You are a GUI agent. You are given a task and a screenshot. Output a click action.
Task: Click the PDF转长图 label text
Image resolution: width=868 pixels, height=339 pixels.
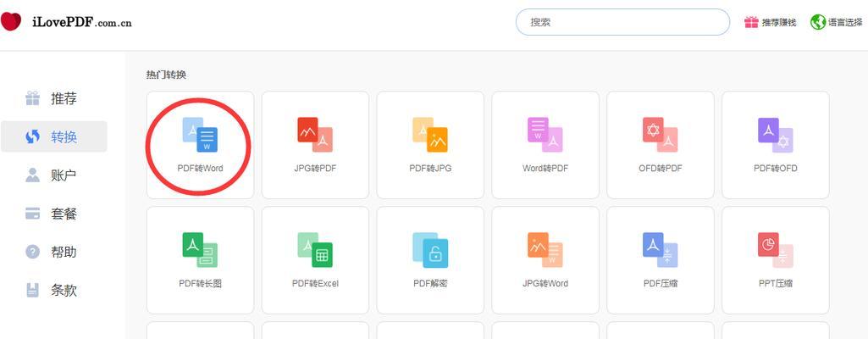coord(200,283)
